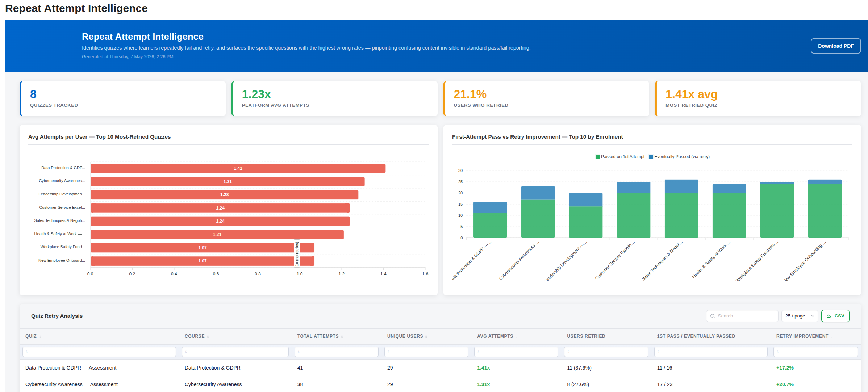This screenshot has height=392, width=868.
Task: Click the Customer Service Excel... 1.24 bar
Action: tap(220, 208)
